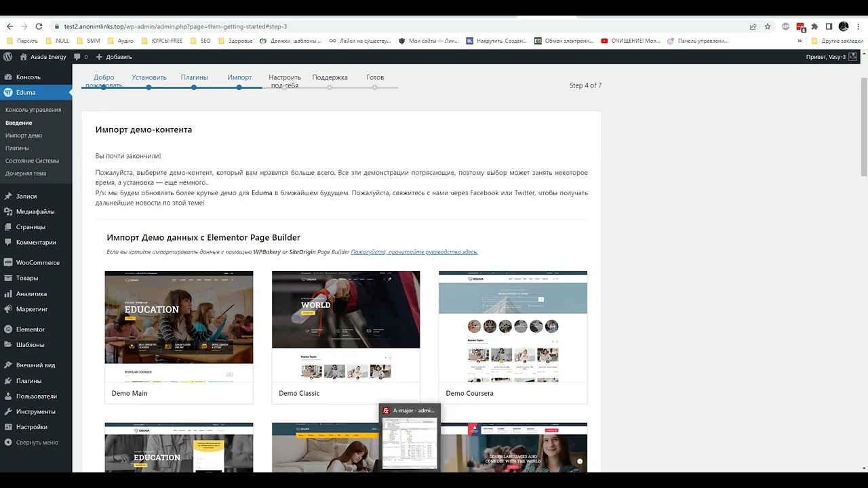Open comments bubble in admin bar
Viewport: 868px width, 488px height.
[x=77, y=57]
